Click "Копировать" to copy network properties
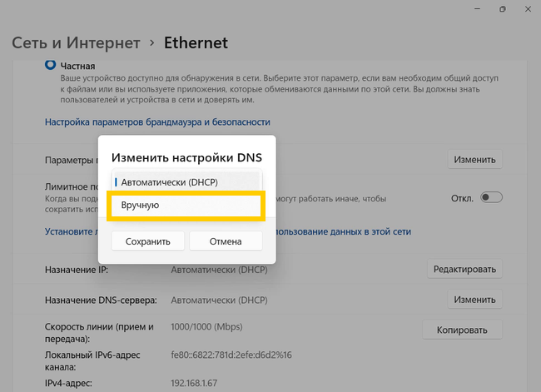This screenshot has height=392, width=541. tap(461, 330)
